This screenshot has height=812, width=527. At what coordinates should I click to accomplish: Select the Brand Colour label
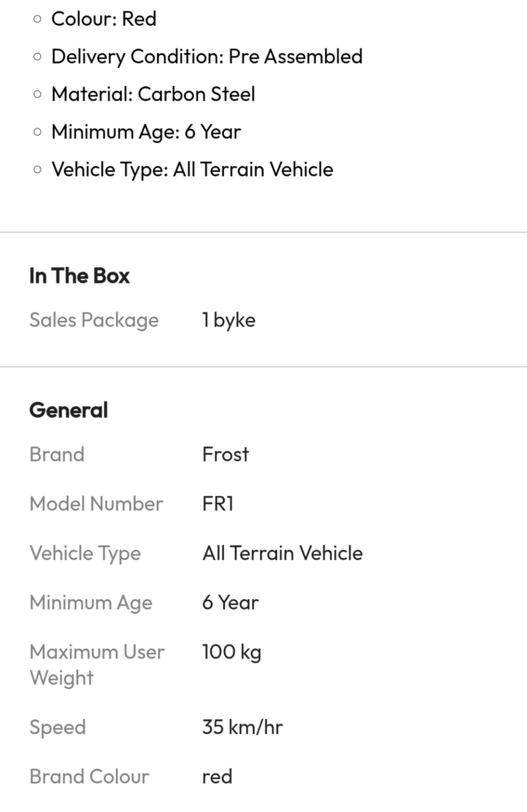[x=89, y=777]
